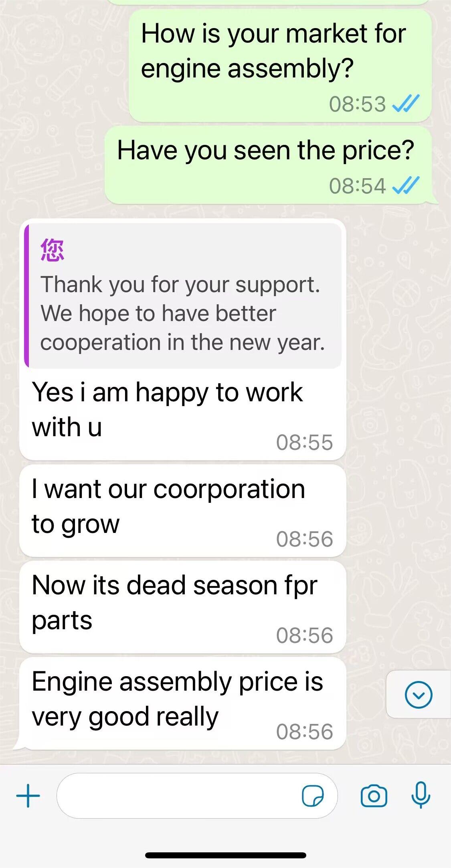451x868 pixels.
Task: Tap the message text input field
Action: [x=197, y=796]
